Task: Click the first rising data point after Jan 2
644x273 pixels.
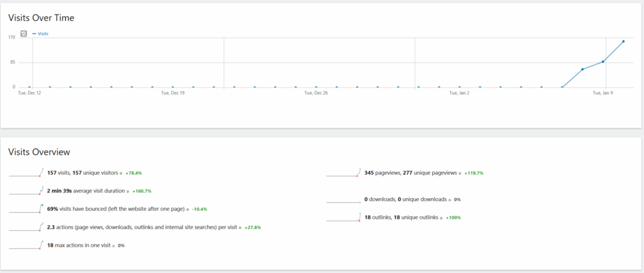Action: pos(582,69)
